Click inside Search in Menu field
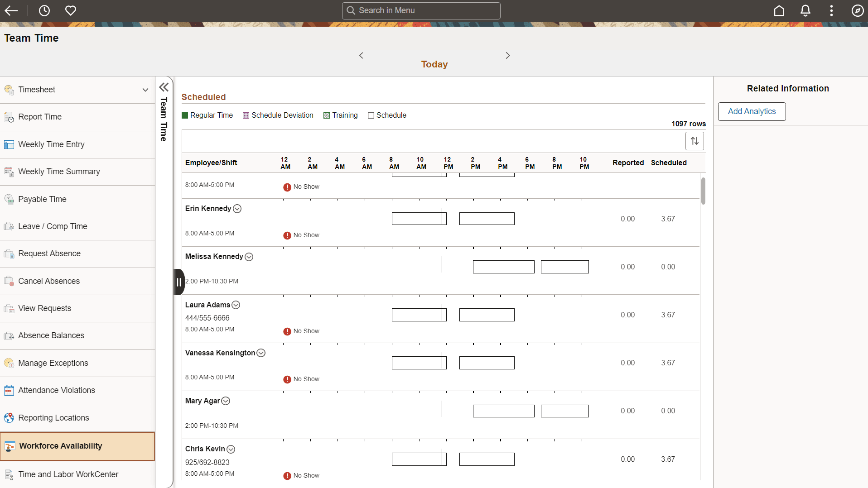The width and height of the screenshot is (868, 488). point(421,10)
